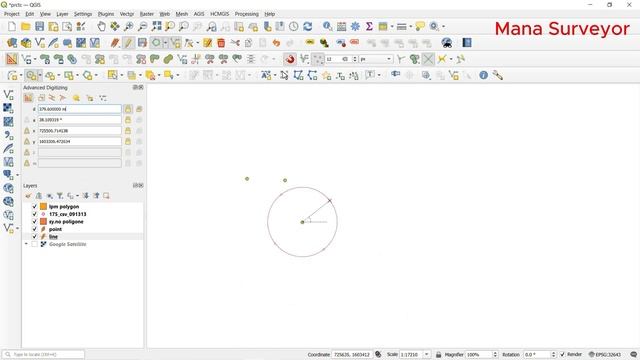
Task: Toggle visibility of lpm polygon layer
Action: 35,207
